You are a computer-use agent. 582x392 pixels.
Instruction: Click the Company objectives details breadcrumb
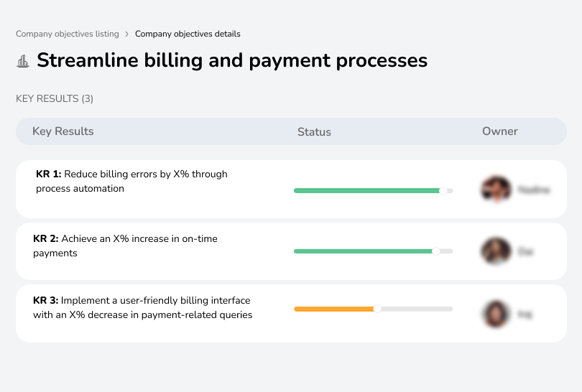click(188, 34)
